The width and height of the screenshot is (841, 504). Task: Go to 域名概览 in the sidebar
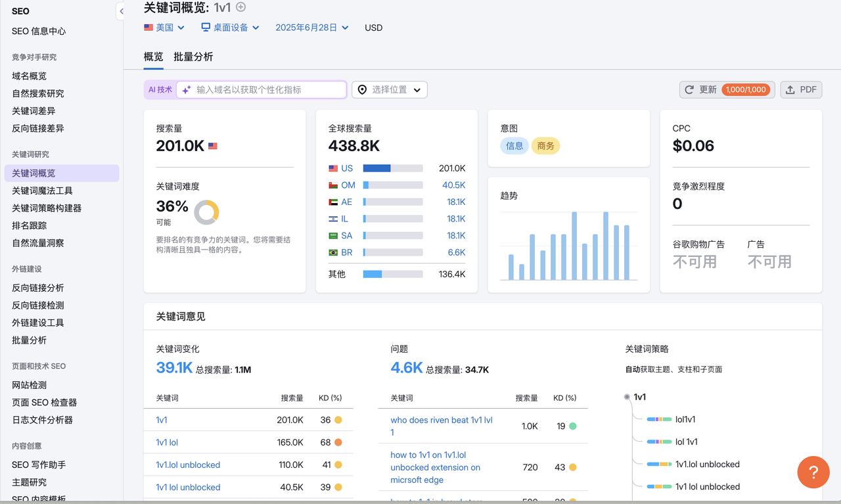(29, 76)
